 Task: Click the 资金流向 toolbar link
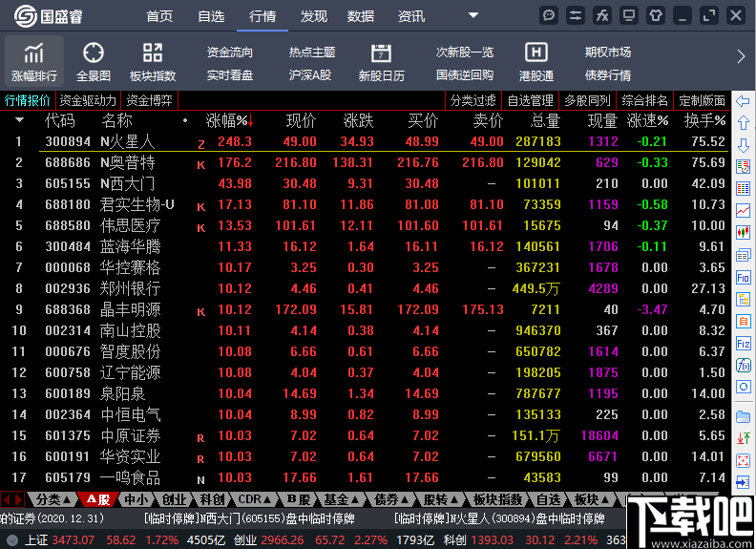229,53
